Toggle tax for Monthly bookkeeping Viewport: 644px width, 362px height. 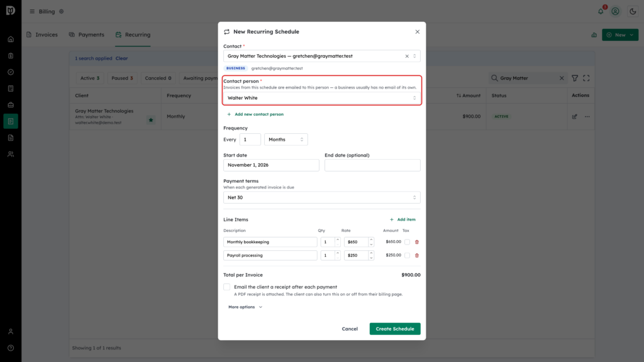[407, 242]
